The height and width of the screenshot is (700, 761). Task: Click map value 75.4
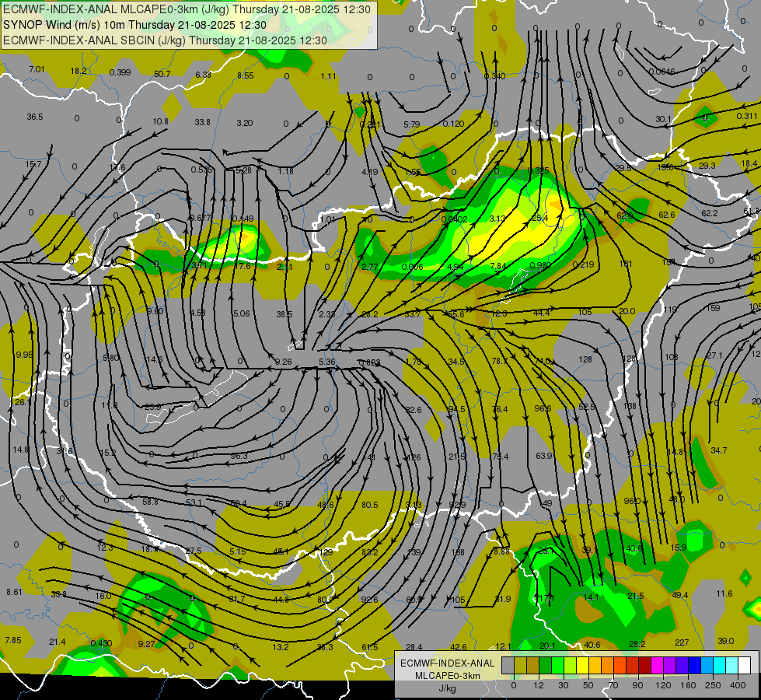[x=501, y=457]
